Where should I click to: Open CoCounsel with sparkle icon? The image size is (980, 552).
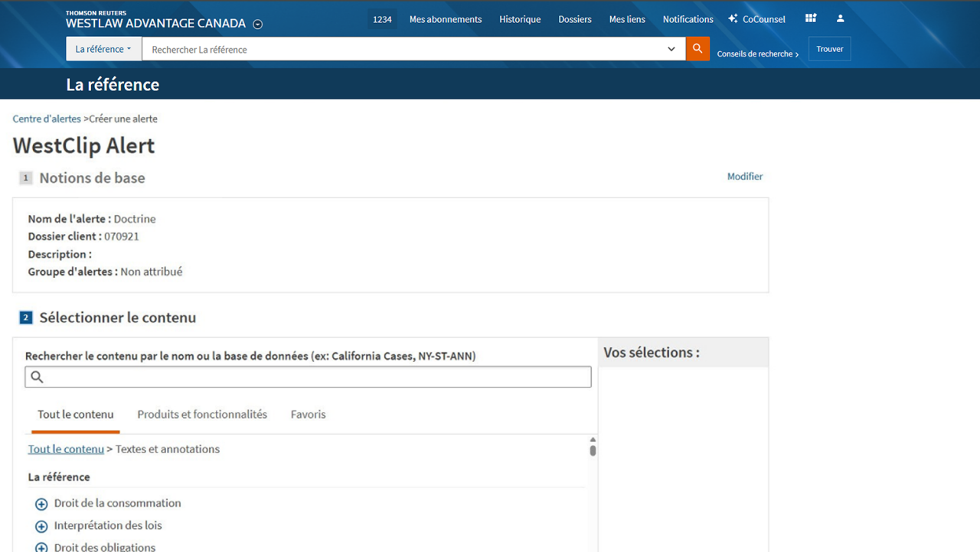[756, 19]
